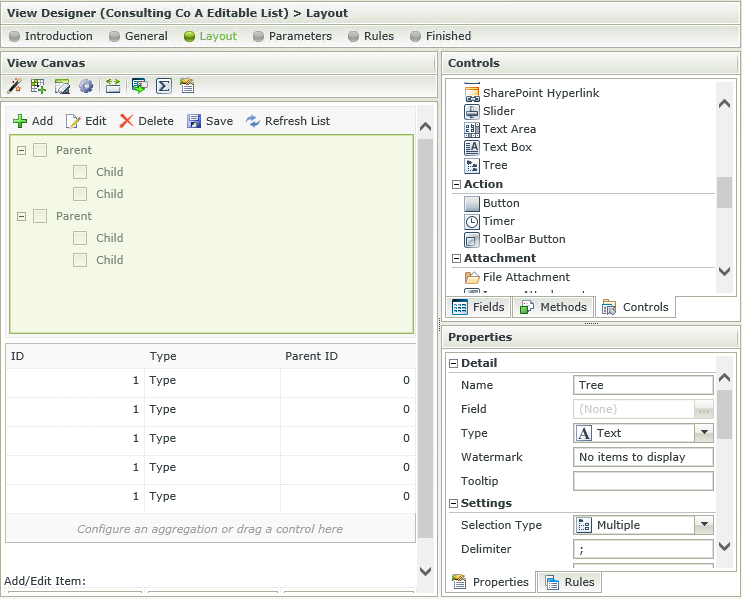This screenshot has height=599, width=742.
Task: Collapse the first Parent tree node
Action: tap(21, 150)
